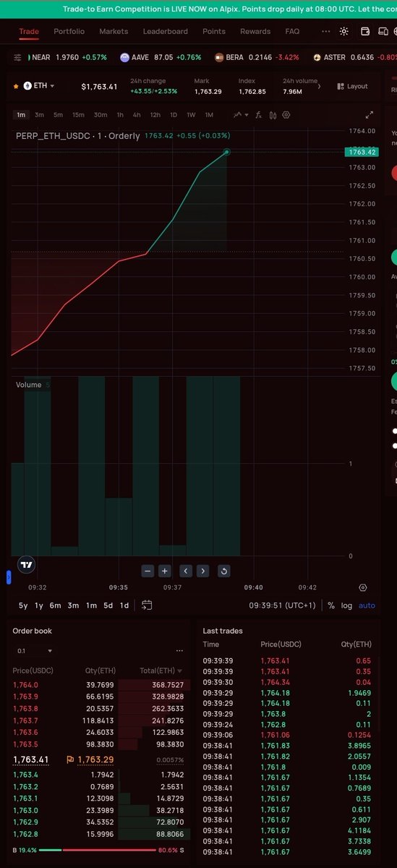This screenshot has width=397, height=868.
Task: Reset chart view icon
Action: click(x=223, y=571)
